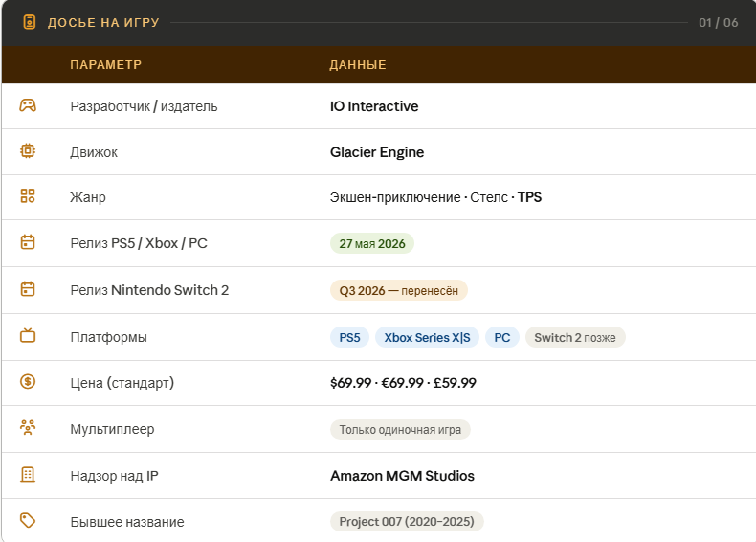Click the ДОСЬЕ НА ИГРУ title
756x542 pixels.
pos(103,23)
